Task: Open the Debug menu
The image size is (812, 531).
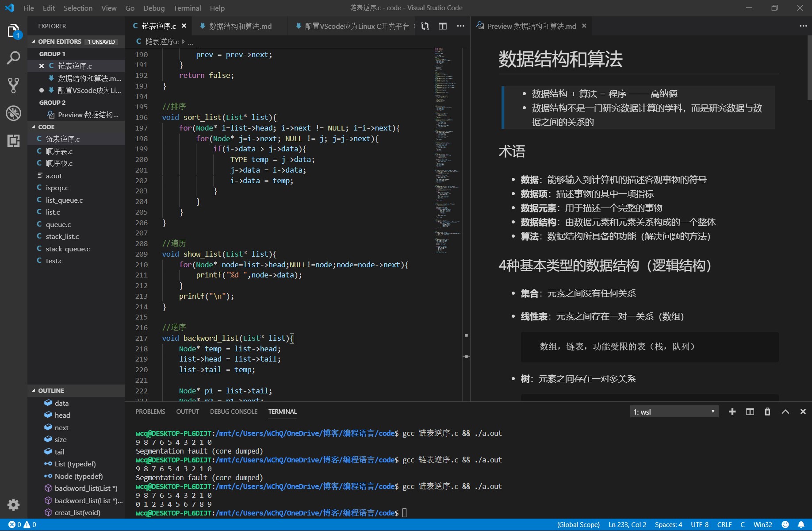Action: click(154, 8)
